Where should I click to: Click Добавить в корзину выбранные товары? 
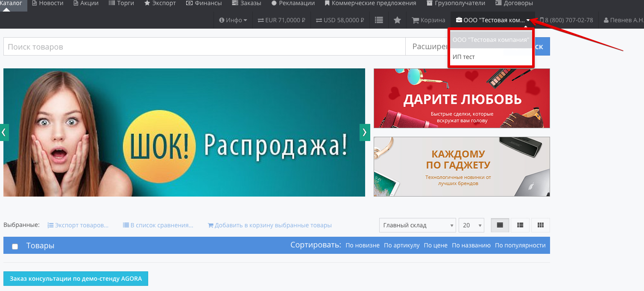pyautogui.click(x=269, y=225)
